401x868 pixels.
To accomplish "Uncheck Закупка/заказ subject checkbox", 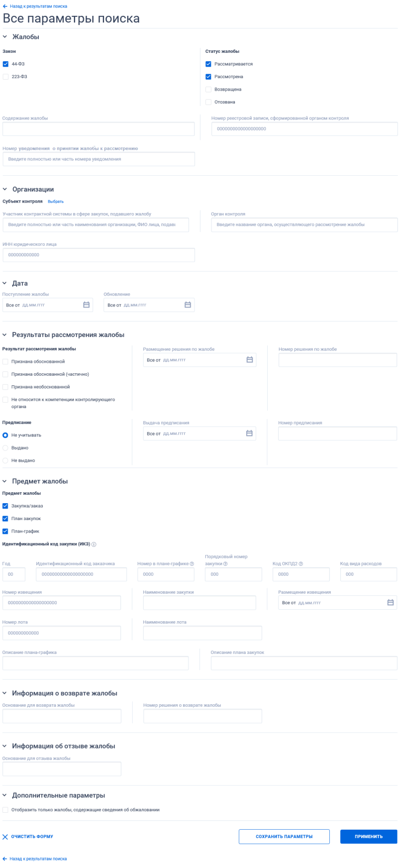I will coord(5,506).
